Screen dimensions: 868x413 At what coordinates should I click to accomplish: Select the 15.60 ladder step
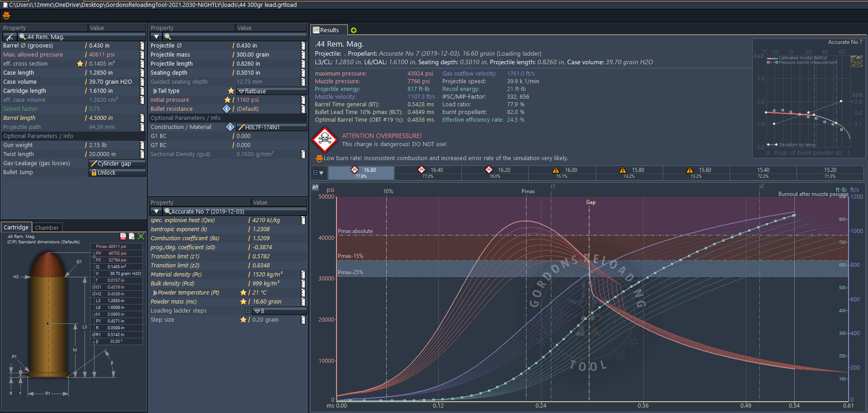coord(696,173)
